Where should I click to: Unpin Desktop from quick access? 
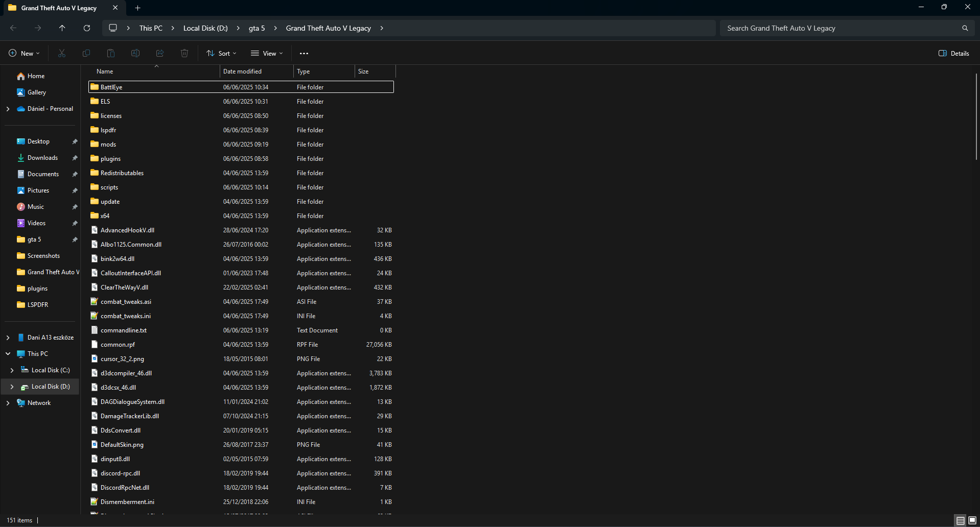click(75, 141)
